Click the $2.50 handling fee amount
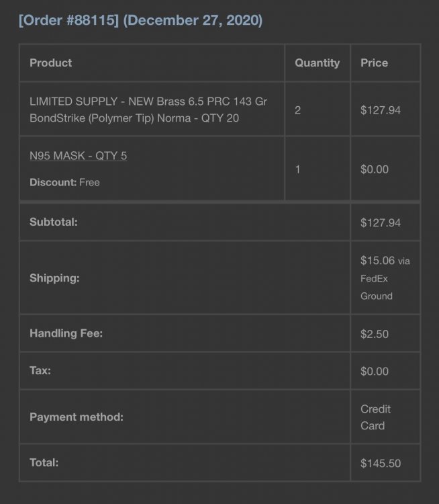Screen dimensions: 439x504 374,334
